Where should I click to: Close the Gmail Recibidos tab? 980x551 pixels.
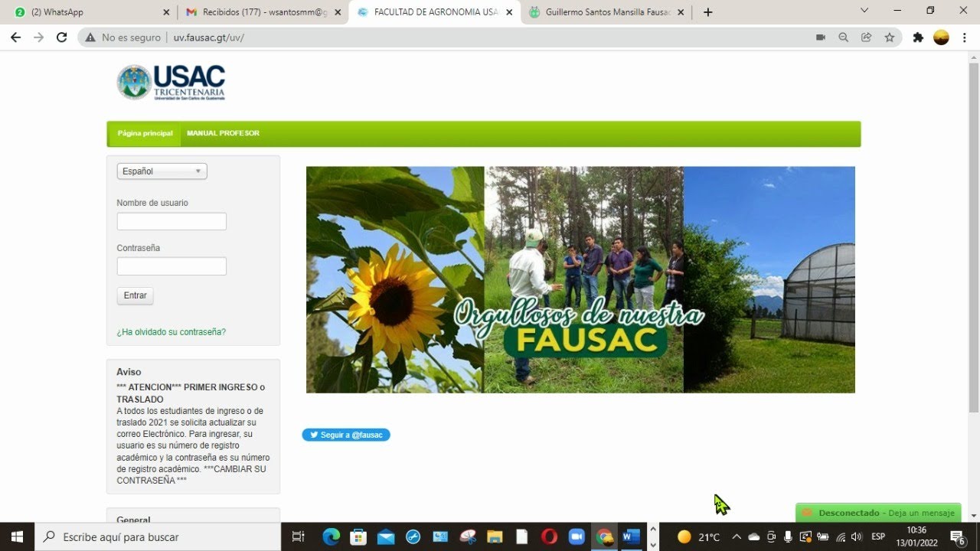click(x=338, y=12)
